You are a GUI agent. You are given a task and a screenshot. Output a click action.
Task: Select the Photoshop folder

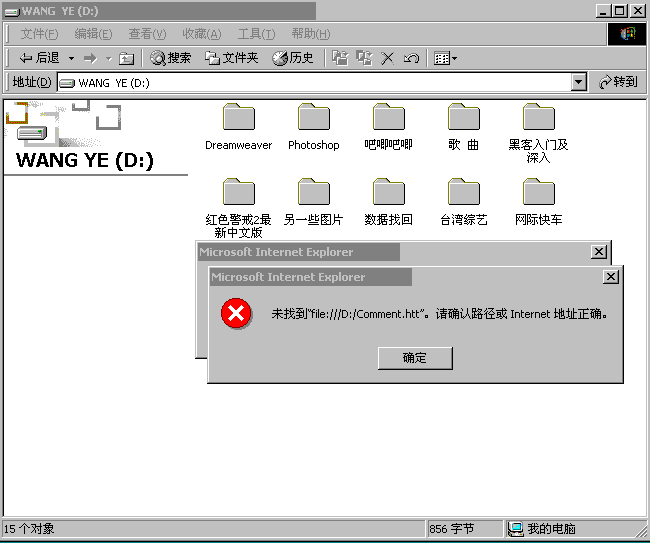314,127
